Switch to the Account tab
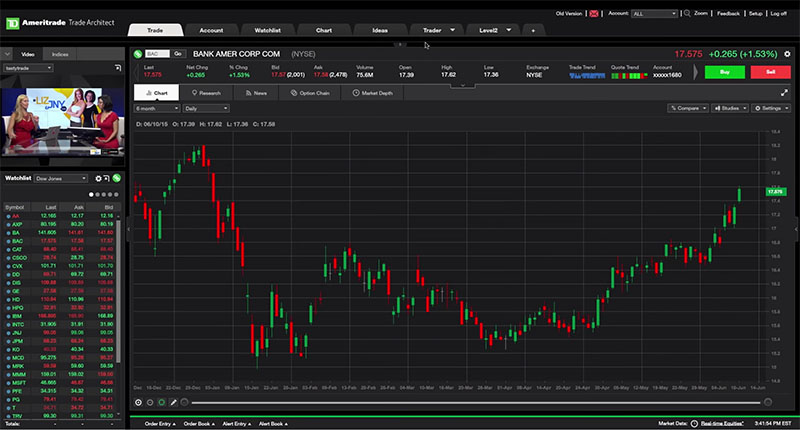 (211, 30)
